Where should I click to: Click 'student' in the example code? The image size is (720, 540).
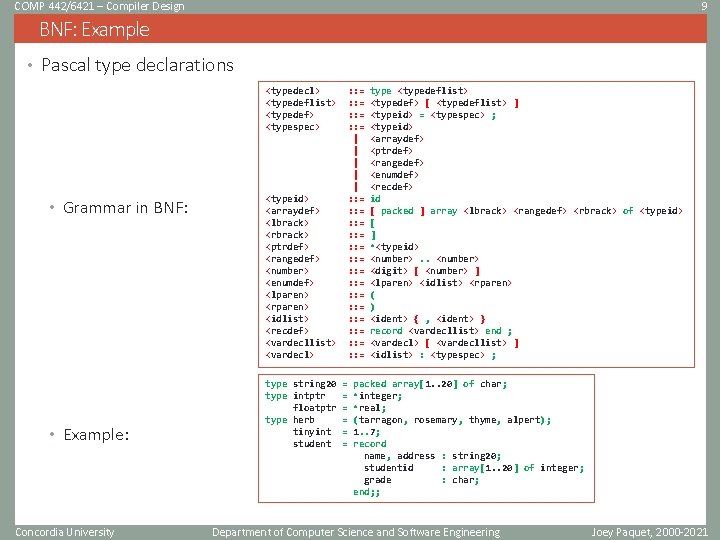[312, 444]
